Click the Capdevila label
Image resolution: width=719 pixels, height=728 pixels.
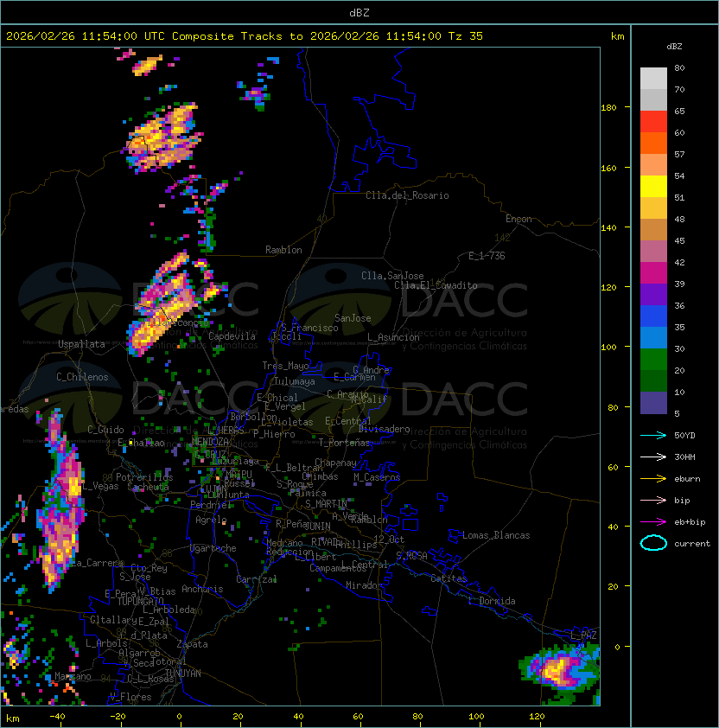(x=232, y=336)
